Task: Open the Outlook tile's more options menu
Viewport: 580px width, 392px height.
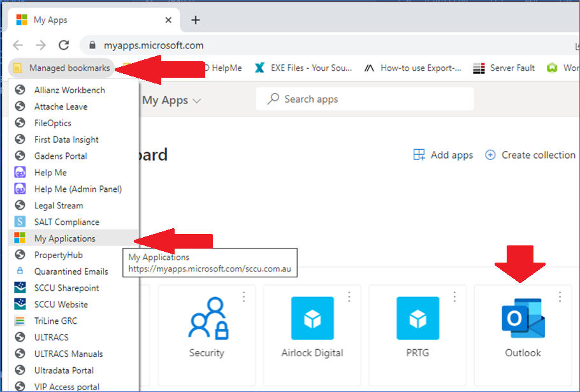Action: pos(560,296)
